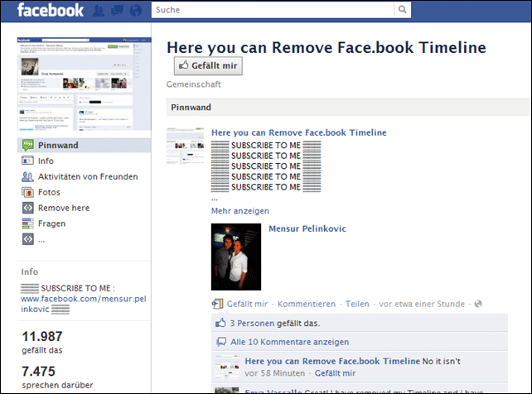Open the page's large profile picture
Screen dimensions: 532x394
(x=85, y=84)
